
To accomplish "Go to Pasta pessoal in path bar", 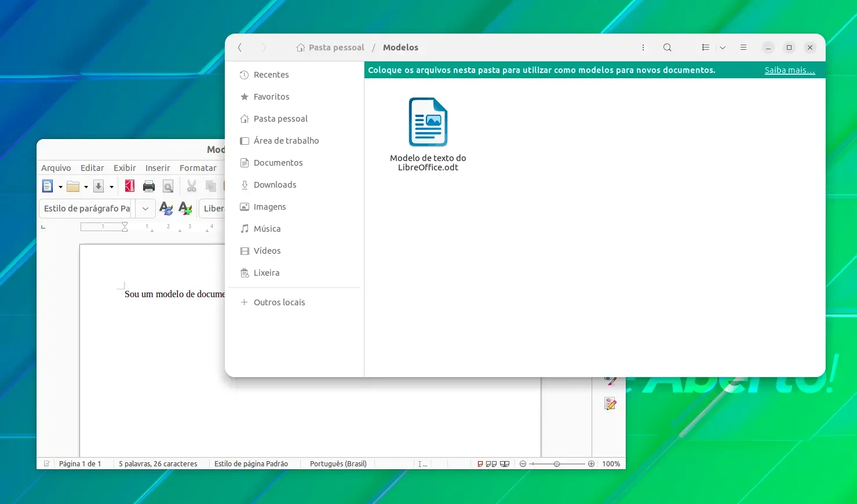I will tap(330, 48).
